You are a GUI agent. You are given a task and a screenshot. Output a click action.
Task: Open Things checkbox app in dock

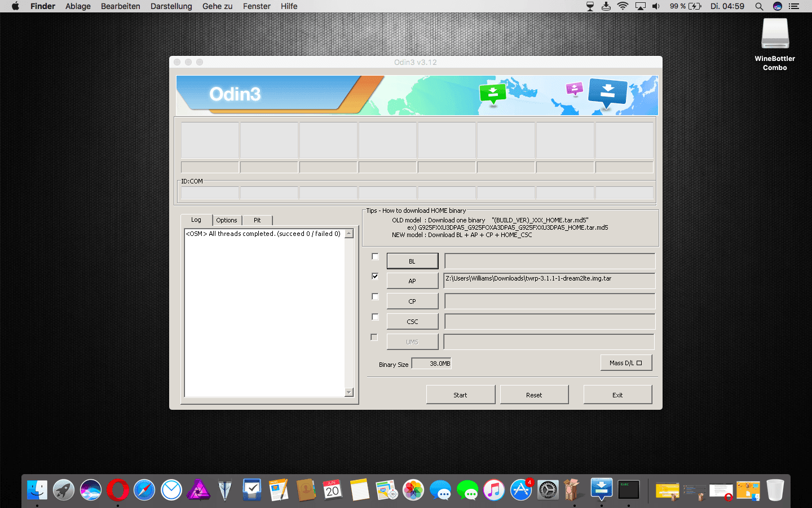tap(252, 490)
